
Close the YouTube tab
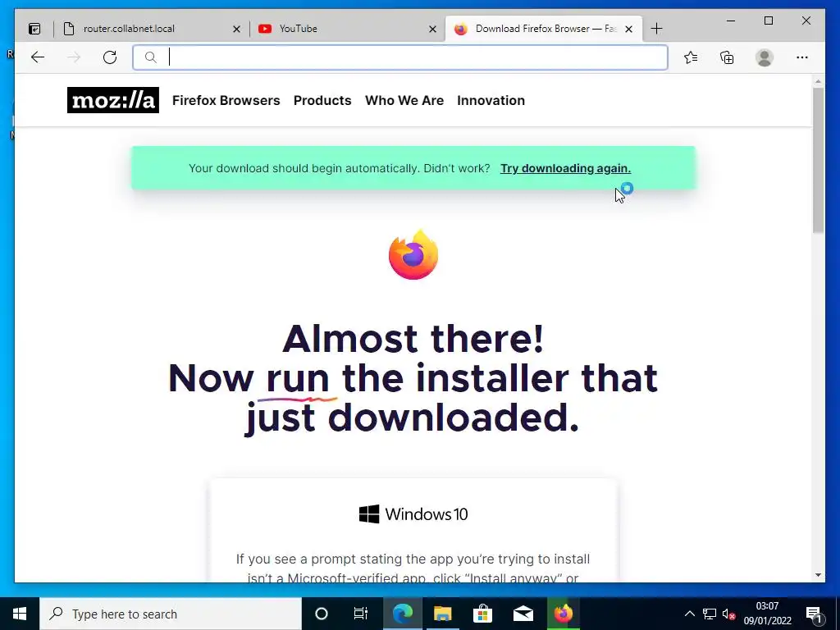click(432, 29)
